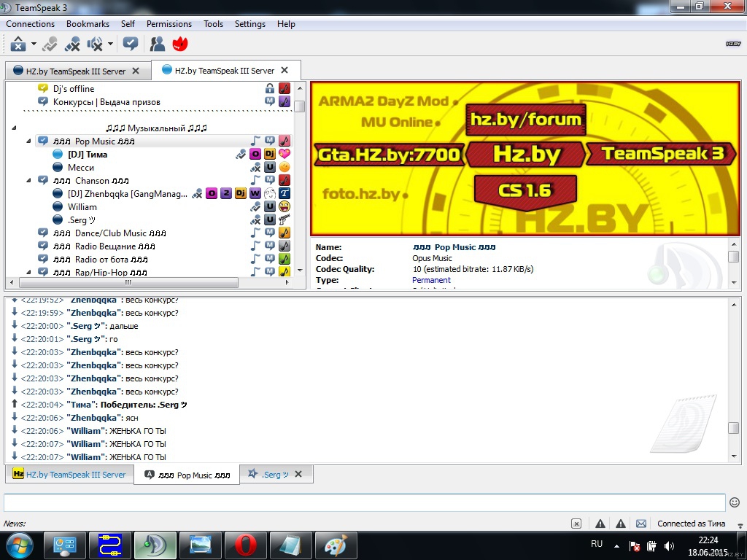The image size is (747, 560).
Task: Click the smiley icon on Месси row
Action: point(285,167)
